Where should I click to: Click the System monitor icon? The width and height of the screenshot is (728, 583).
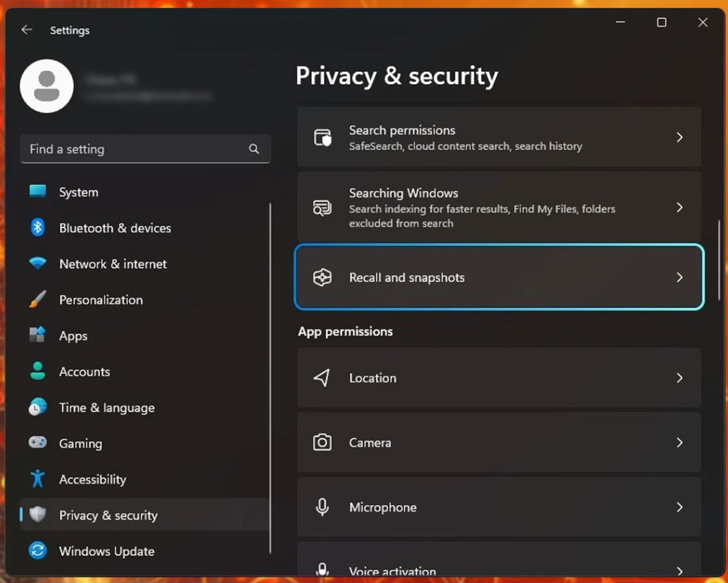(38, 192)
